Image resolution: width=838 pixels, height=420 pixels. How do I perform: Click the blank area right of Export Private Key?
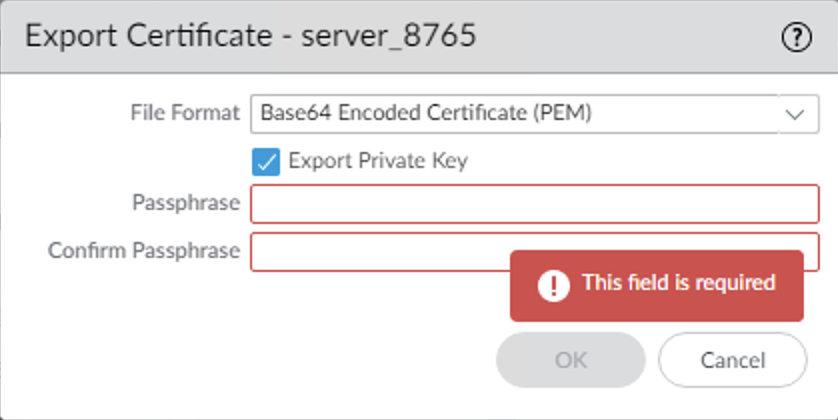(640, 161)
